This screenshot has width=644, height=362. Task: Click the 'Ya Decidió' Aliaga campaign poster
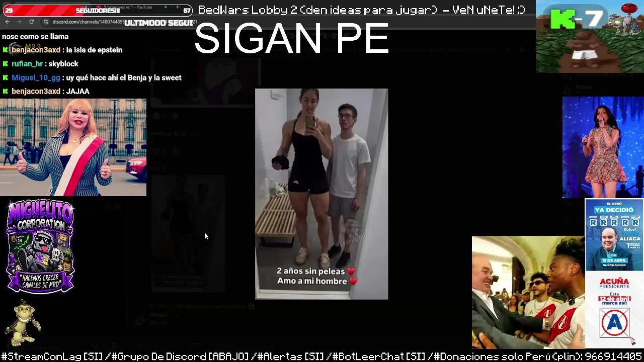click(614, 235)
